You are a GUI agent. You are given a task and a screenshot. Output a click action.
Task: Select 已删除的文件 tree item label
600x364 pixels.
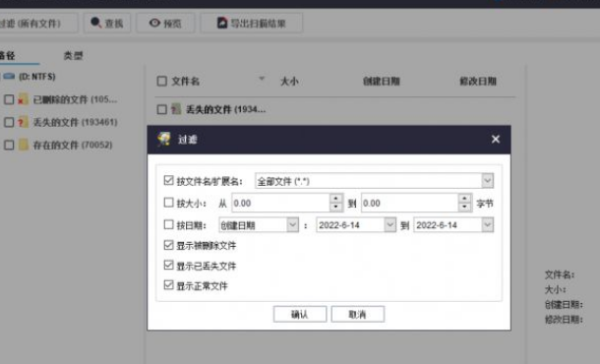[75, 99]
